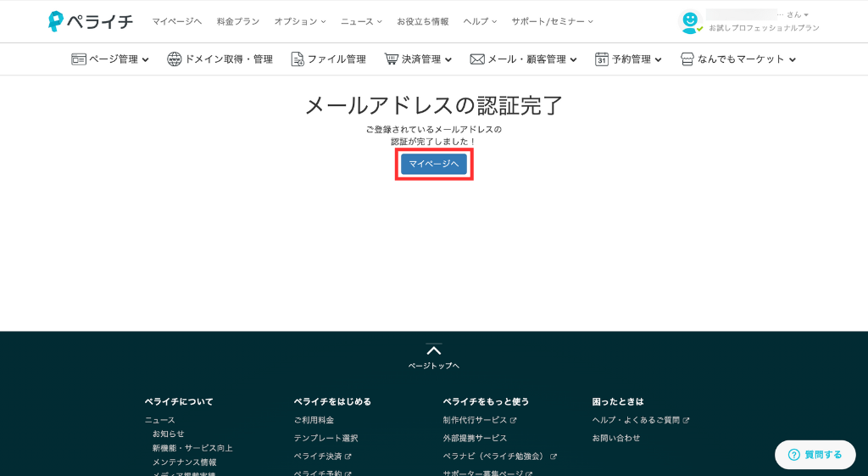Open footer link テンプレート選択
Screen dimensions: 868x476
click(326, 438)
